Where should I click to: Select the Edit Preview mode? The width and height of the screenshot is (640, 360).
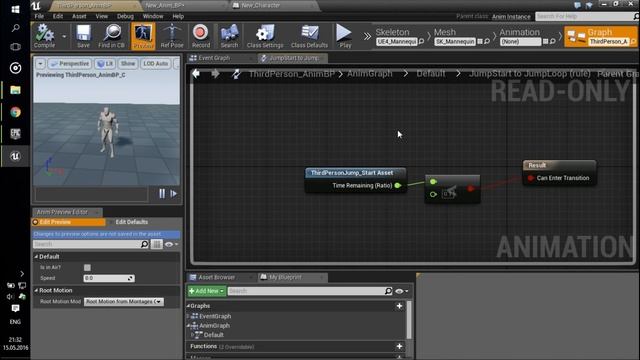(69, 222)
